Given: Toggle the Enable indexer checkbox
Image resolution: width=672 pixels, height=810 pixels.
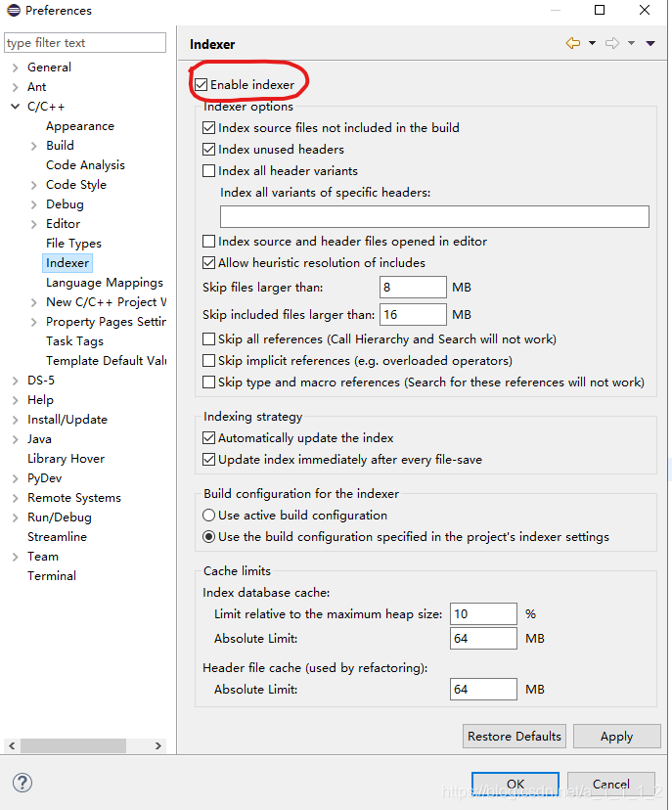Looking at the screenshot, I should (x=201, y=85).
